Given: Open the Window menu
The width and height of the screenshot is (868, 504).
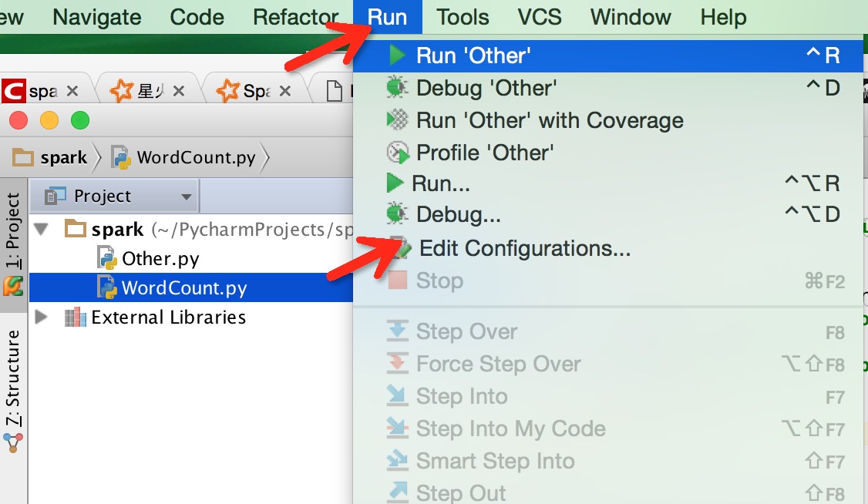Looking at the screenshot, I should (631, 17).
